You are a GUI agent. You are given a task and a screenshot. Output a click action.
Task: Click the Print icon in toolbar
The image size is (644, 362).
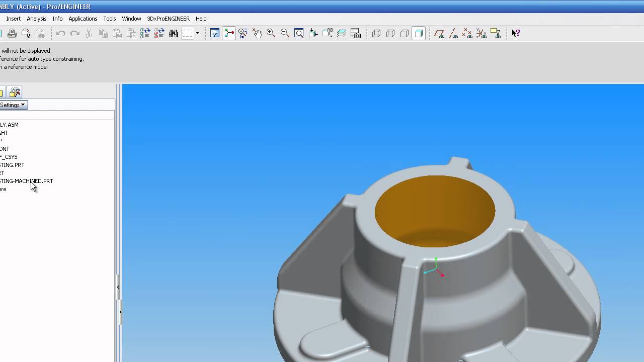(x=12, y=33)
